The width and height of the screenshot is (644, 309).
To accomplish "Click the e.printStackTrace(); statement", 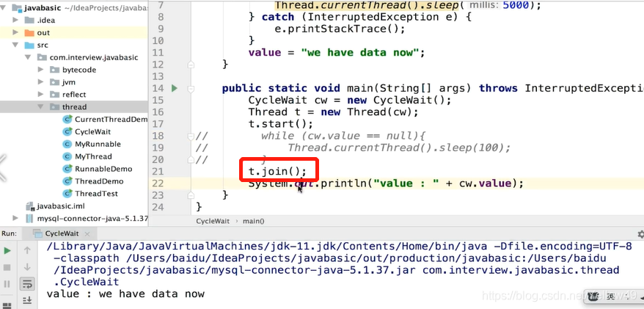I will [x=340, y=29].
